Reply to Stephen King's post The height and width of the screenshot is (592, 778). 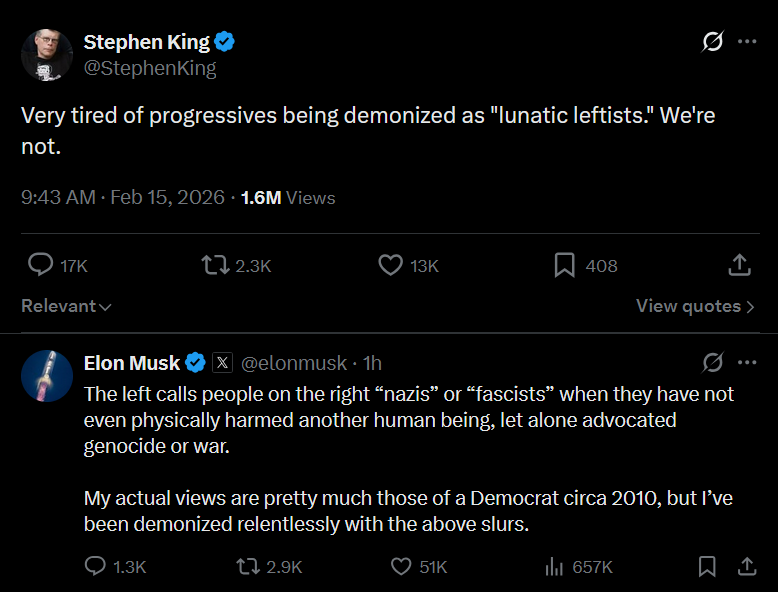pos(41,265)
